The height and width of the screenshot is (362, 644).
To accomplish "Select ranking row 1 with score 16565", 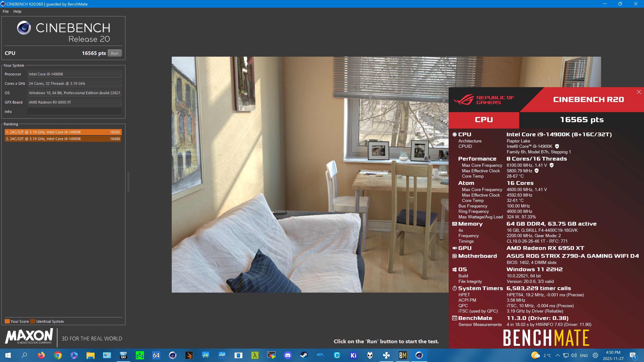I will (63, 132).
